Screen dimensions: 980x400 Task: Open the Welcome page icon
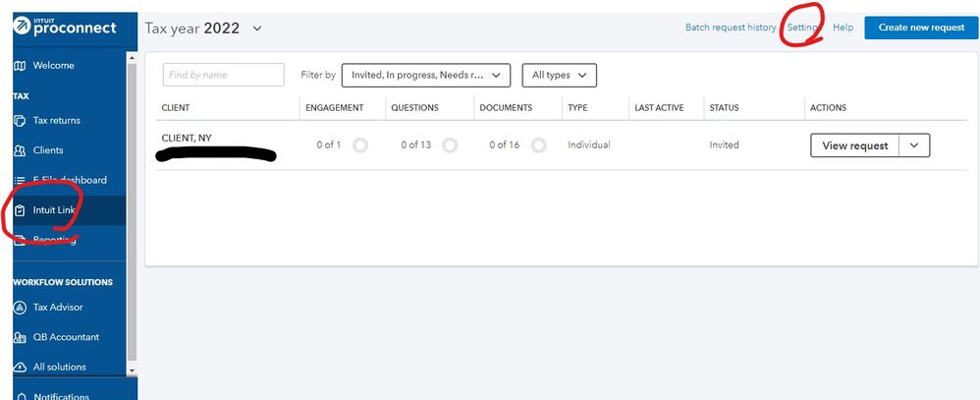pyautogui.click(x=19, y=66)
